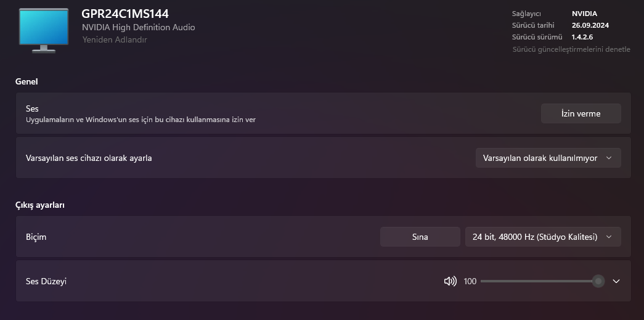Click the Varsayılan ses cihazı olarak ayarla label
644x320 pixels.
89,158
